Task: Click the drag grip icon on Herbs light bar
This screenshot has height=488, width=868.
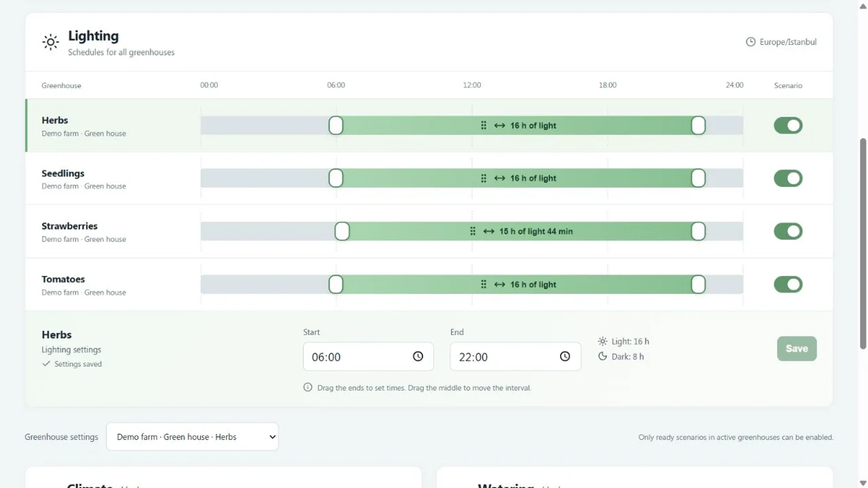Action: (484, 125)
